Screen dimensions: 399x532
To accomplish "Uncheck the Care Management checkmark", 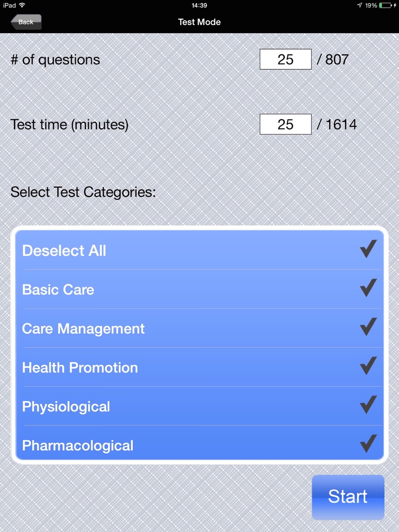I will [368, 327].
